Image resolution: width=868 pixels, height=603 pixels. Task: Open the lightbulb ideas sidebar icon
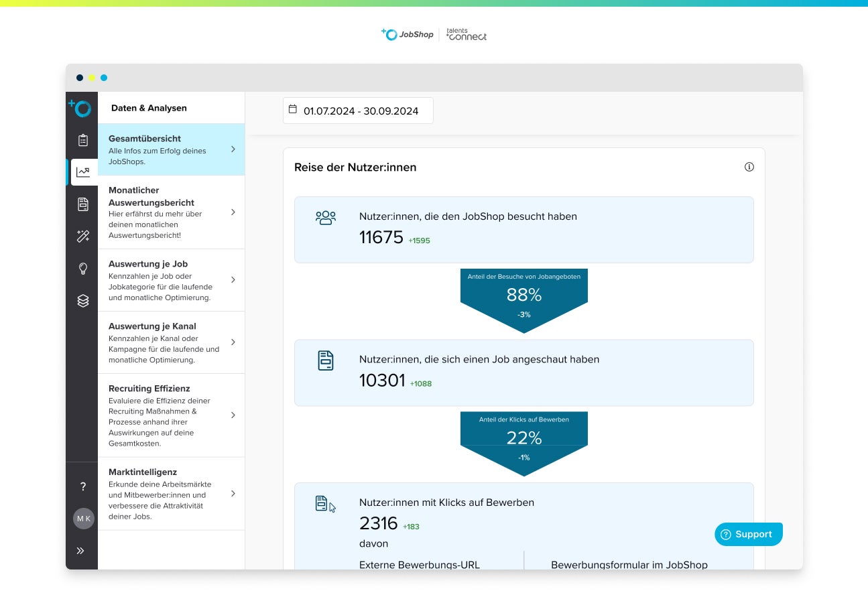(82, 269)
